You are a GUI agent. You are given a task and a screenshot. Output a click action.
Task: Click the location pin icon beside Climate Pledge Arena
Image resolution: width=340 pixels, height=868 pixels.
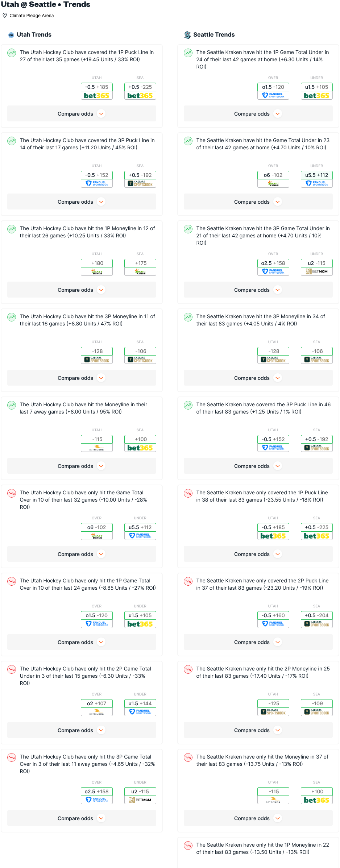[5, 15]
